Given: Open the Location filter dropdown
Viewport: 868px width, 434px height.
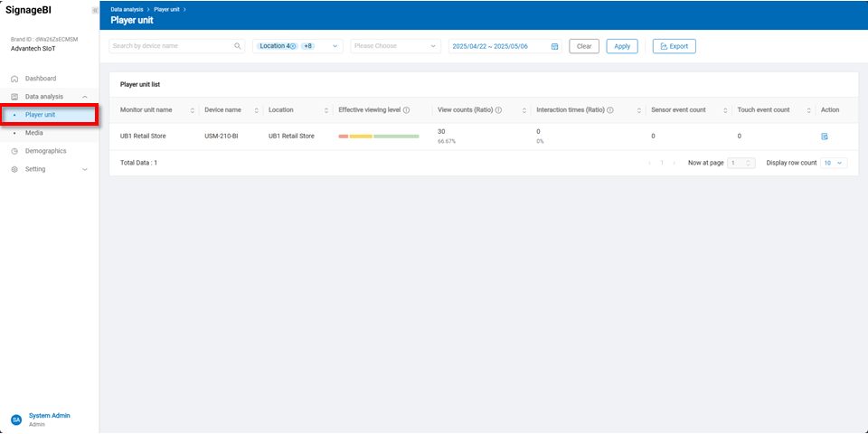Looking at the screenshot, I should coord(335,46).
